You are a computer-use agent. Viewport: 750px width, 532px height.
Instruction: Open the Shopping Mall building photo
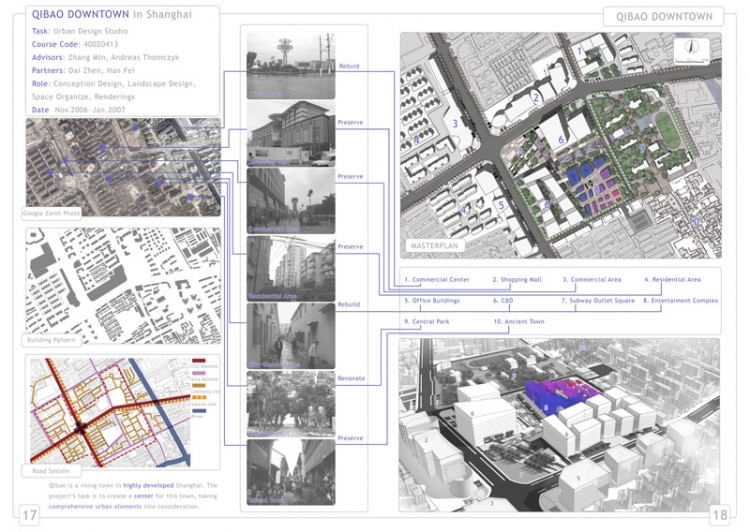tap(291, 133)
